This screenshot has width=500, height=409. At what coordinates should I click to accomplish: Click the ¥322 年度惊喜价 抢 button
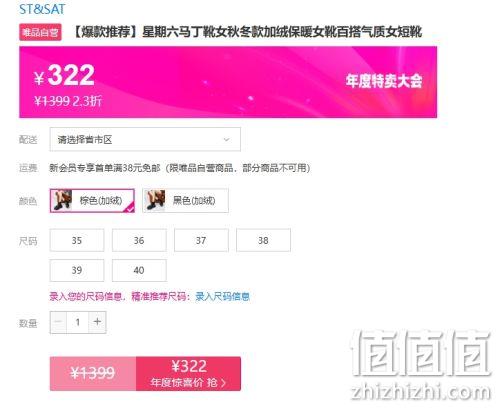coord(188,374)
